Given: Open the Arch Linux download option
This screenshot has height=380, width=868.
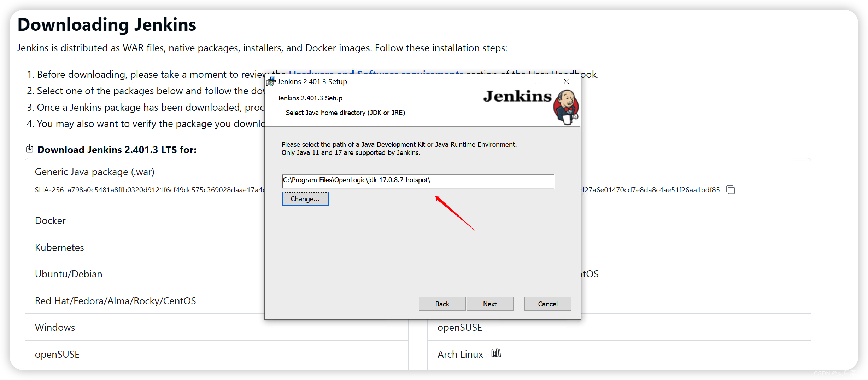Looking at the screenshot, I should click(460, 354).
